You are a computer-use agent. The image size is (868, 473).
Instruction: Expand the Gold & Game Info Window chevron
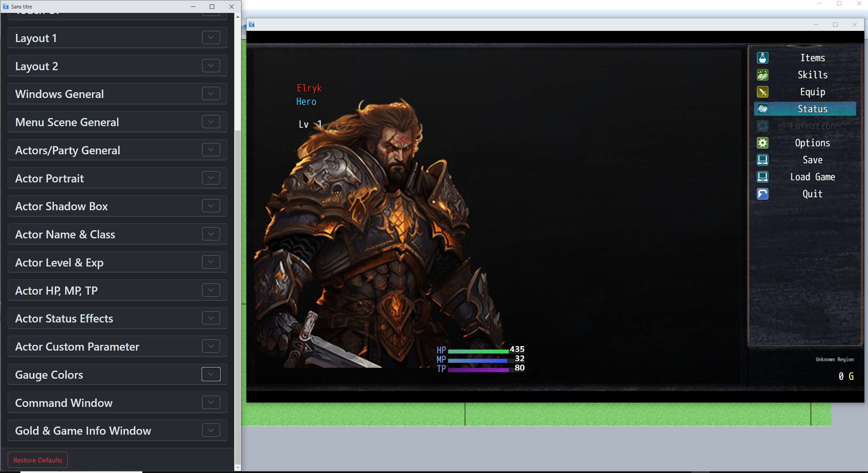point(211,430)
